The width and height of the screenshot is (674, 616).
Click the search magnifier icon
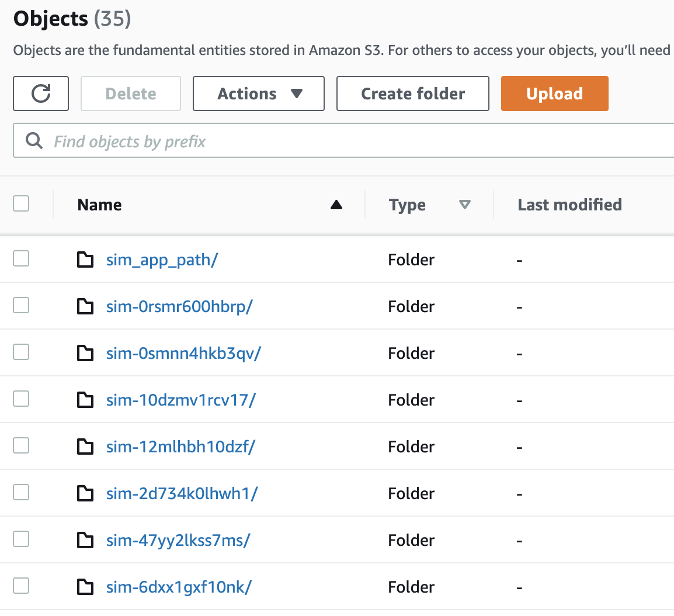(34, 141)
